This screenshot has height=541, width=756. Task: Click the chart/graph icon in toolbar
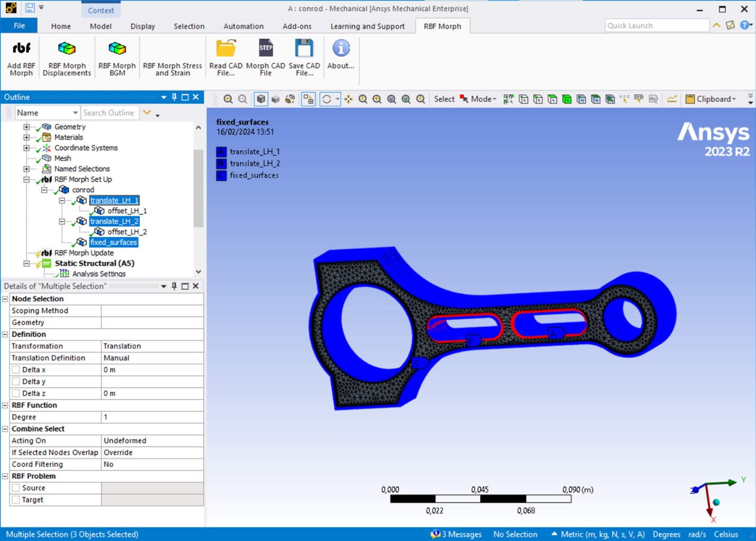(x=672, y=99)
